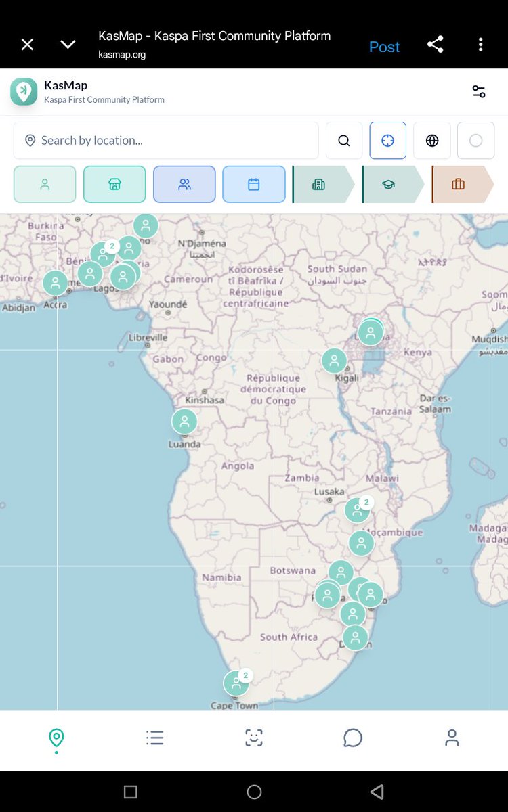Open the user marker above Moçambique label
The height and width of the screenshot is (812, 508).
361,543
